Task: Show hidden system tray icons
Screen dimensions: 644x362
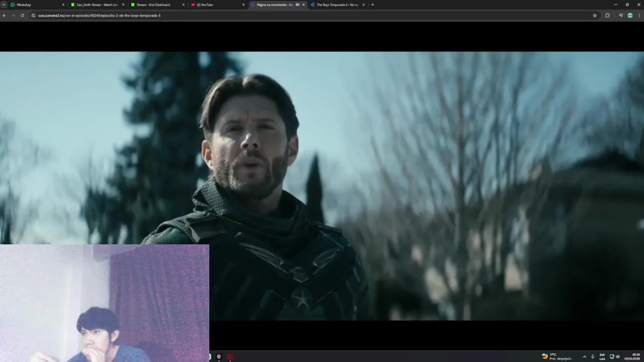Action: [584, 356]
